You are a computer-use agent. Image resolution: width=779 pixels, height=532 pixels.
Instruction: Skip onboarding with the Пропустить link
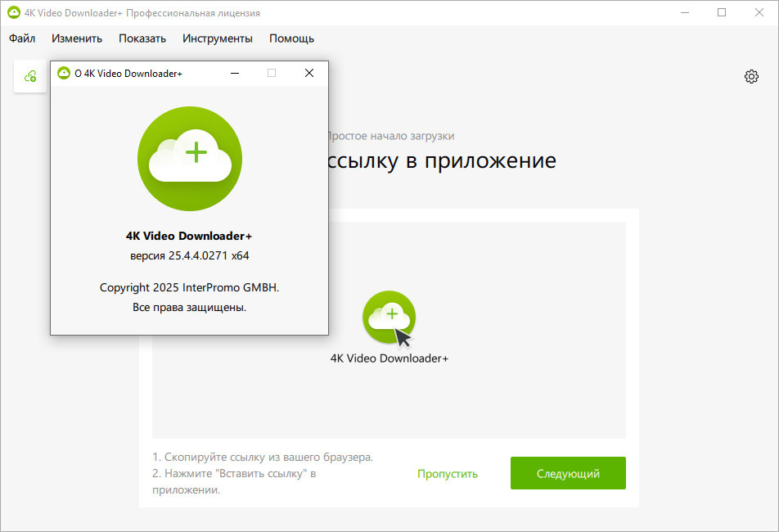[x=448, y=474]
